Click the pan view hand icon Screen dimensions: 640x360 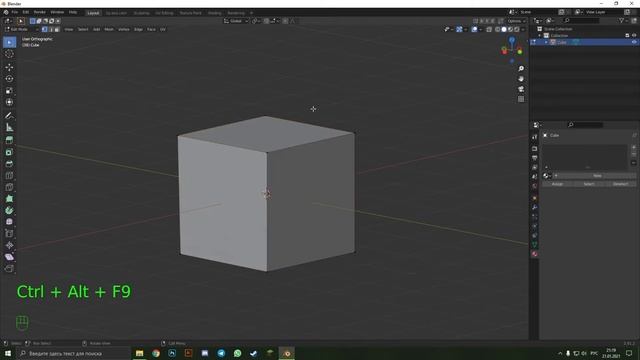click(x=521, y=79)
